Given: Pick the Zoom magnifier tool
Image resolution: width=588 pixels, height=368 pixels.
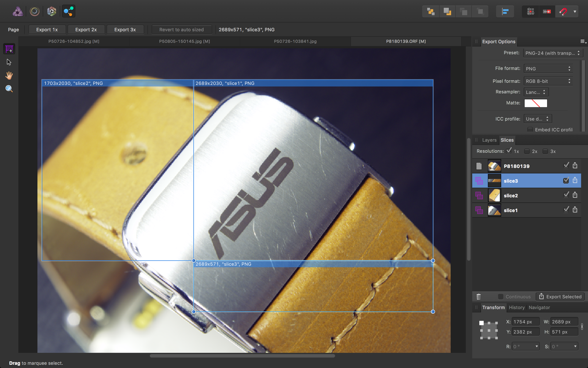Looking at the screenshot, I should [9, 89].
